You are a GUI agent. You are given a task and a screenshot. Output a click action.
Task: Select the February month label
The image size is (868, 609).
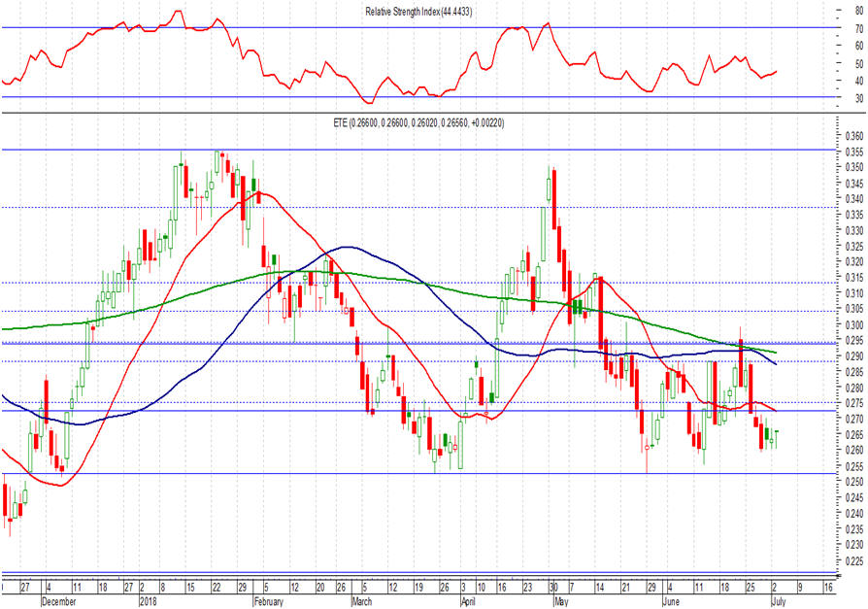[269, 602]
